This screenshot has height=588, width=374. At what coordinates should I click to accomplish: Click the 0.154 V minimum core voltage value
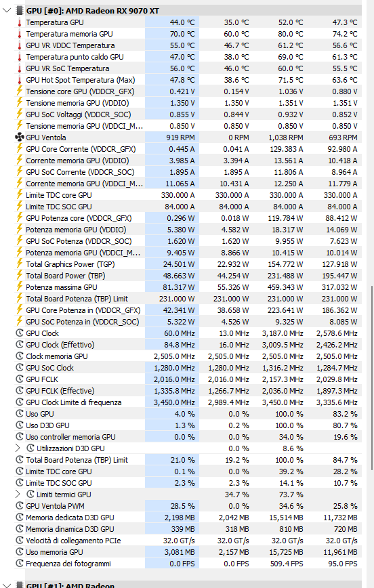[x=236, y=91]
